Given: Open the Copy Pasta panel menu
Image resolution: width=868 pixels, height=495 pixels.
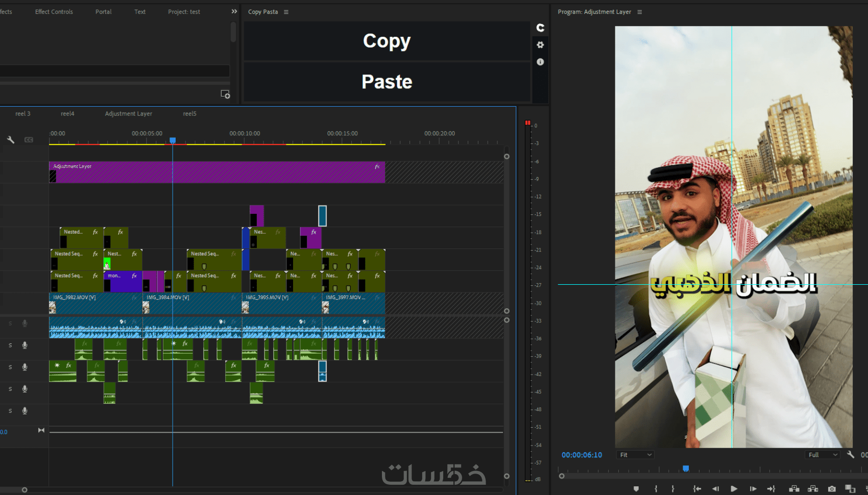Looking at the screenshot, I should click(x=286, y=12).
